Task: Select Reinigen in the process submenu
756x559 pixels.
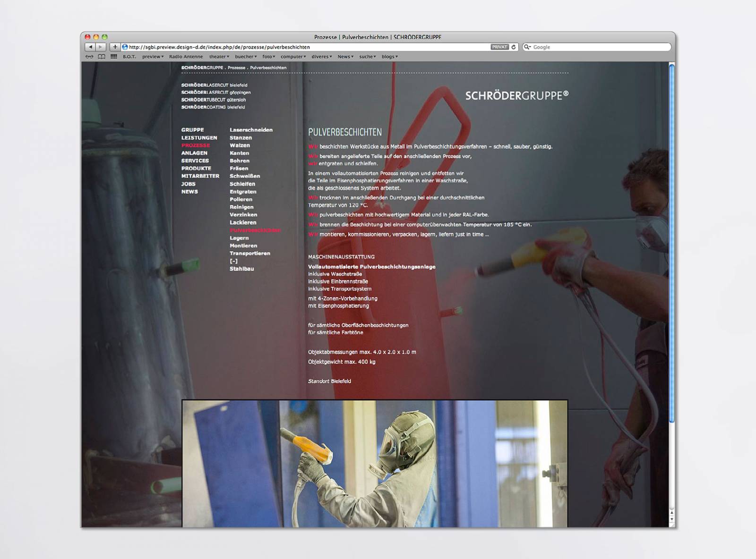Action: (x=242, y=207)
